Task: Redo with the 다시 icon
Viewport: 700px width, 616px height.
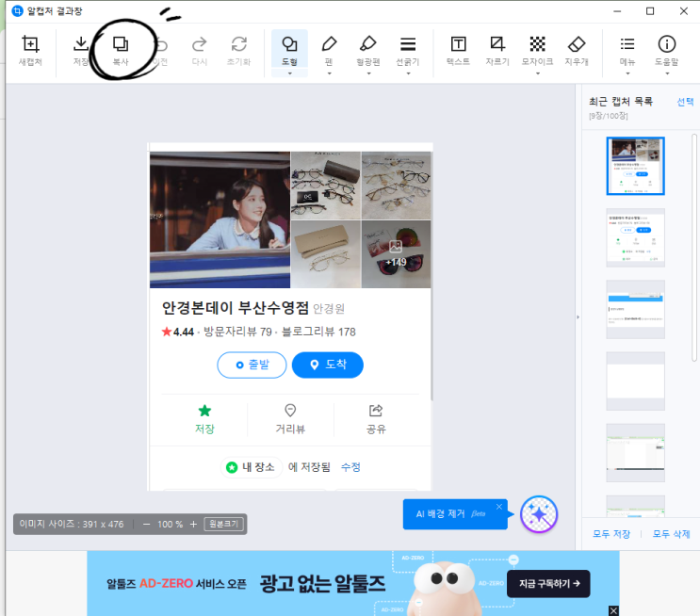Action: pos(200,51)
